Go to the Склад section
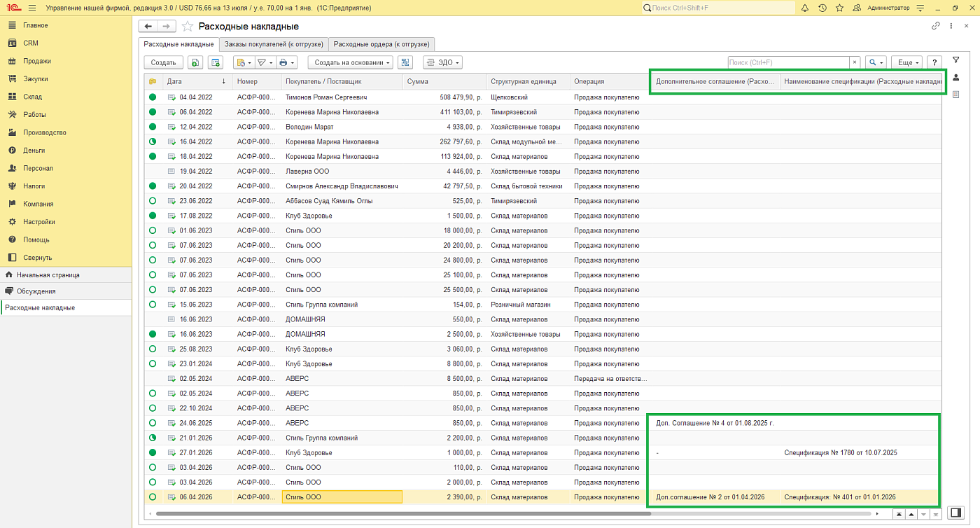 click(33, 97)
